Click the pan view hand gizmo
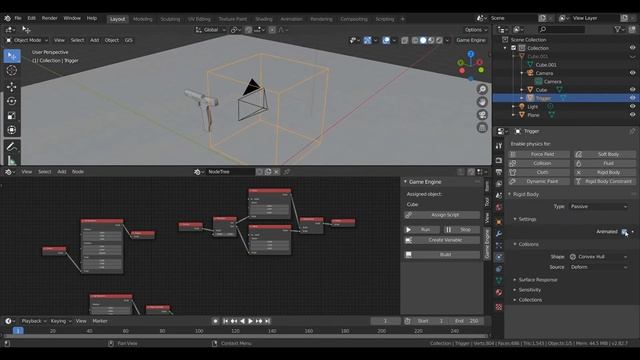Image resolution: width=640 pixels, height=360 pixels. pos(482,102)
